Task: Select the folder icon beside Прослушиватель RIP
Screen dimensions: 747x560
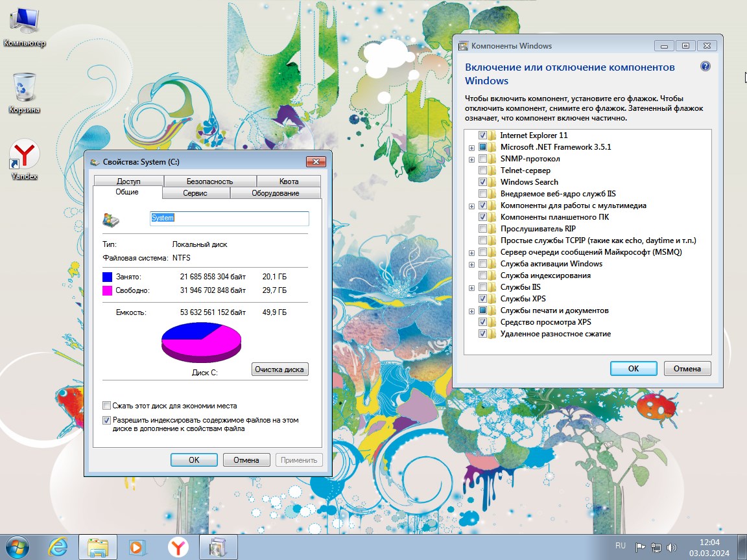Action: [492, 229]
